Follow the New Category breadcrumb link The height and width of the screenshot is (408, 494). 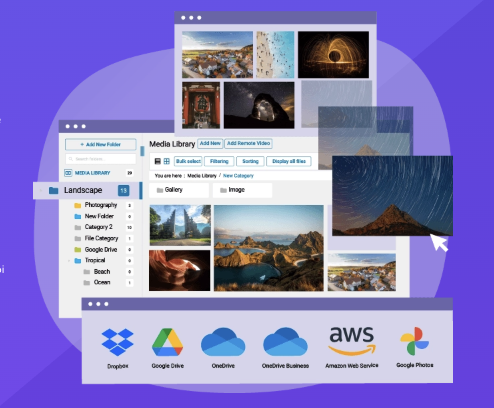[x=238, y=176]
